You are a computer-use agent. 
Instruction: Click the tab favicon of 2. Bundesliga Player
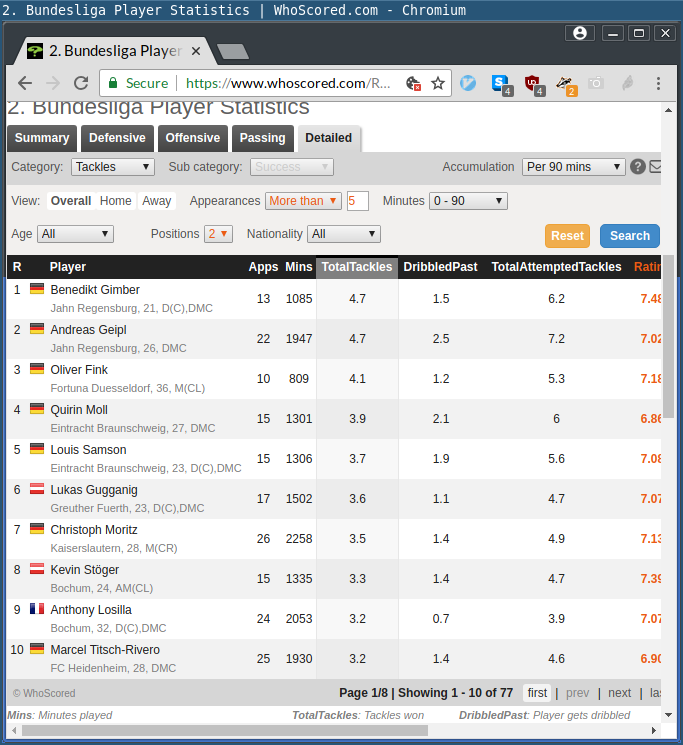(x=35, y=51)
